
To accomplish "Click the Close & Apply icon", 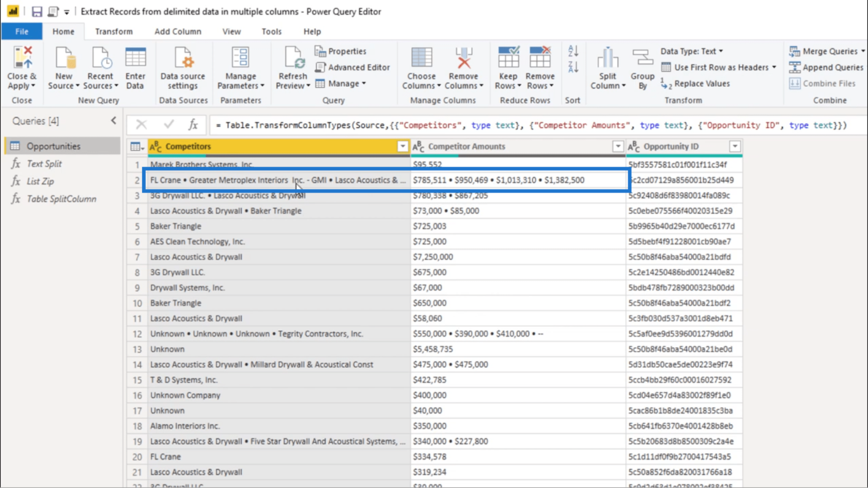I will coord(23,57).
